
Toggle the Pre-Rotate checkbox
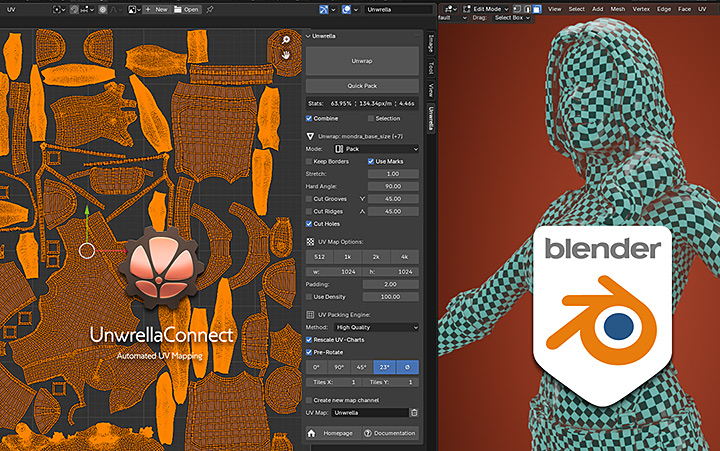pyautogui.click(x=309, y=352)
